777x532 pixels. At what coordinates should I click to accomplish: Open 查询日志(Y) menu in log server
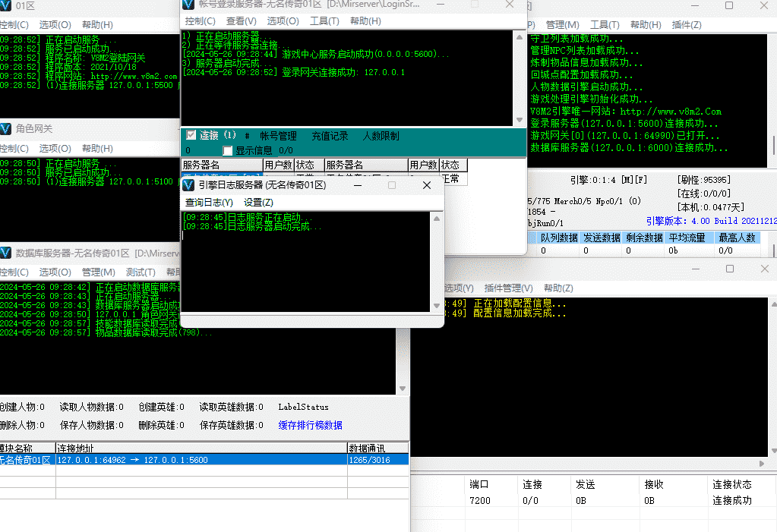[x=209, y=203]
